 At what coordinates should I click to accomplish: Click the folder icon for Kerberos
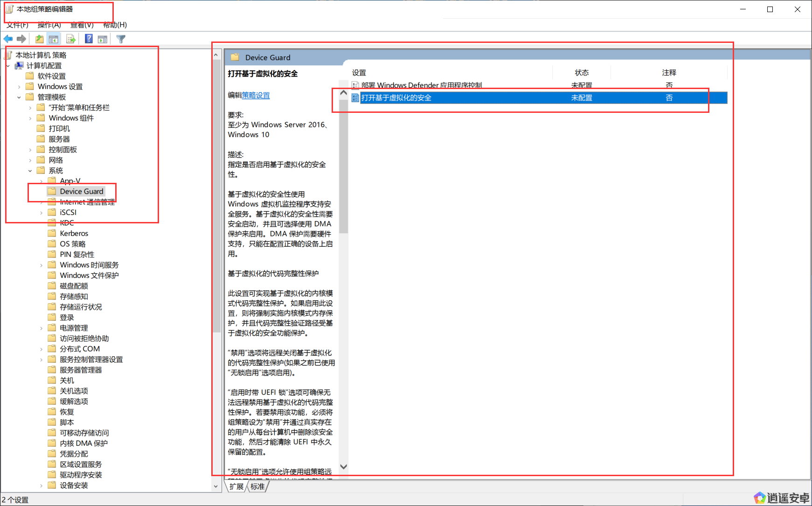(52, 233)
